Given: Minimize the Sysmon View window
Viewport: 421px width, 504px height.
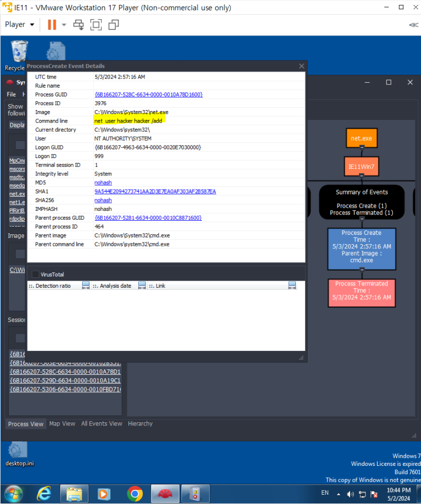Looking at the screenshot, I should click(367, 82).
